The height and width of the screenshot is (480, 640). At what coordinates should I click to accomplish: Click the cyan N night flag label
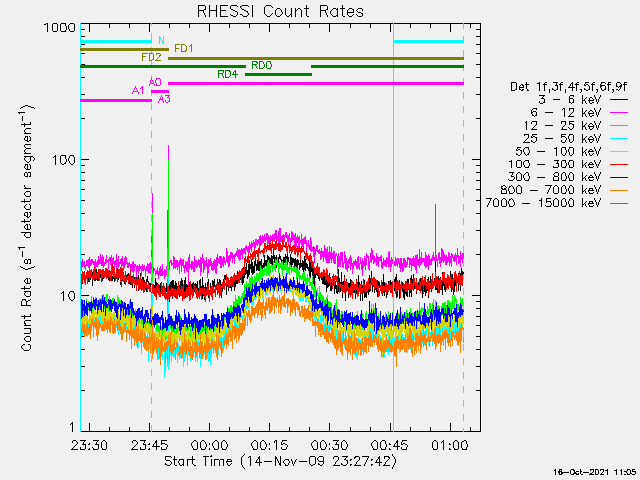161,40
